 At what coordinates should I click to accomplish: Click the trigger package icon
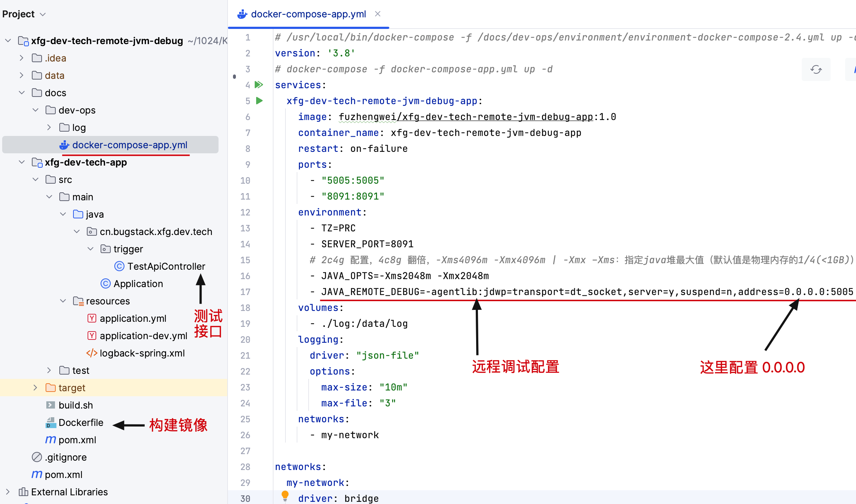click(106, 249)
